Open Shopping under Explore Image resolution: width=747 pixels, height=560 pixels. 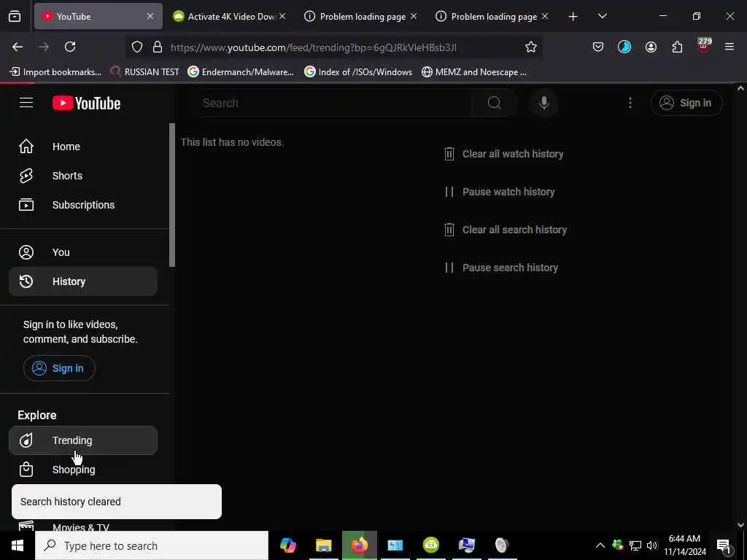[x=83, y=470]
